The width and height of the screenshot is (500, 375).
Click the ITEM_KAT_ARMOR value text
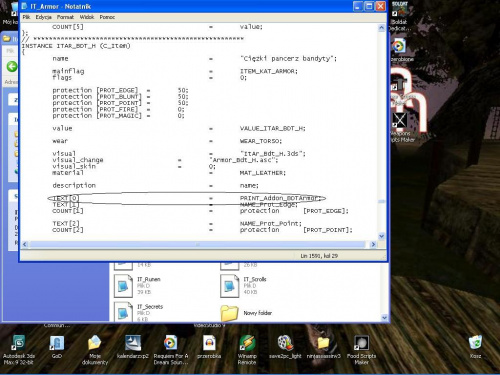[x=269, y=71]
